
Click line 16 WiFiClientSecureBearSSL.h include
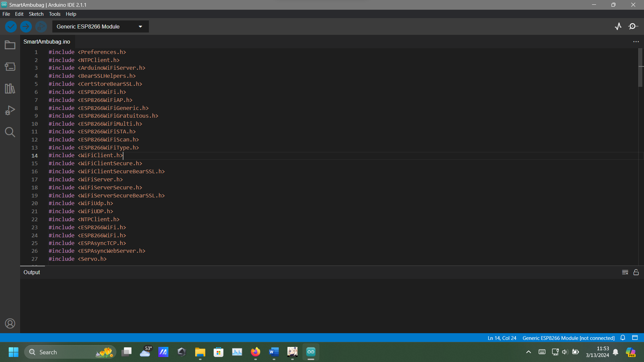(107, 171)
